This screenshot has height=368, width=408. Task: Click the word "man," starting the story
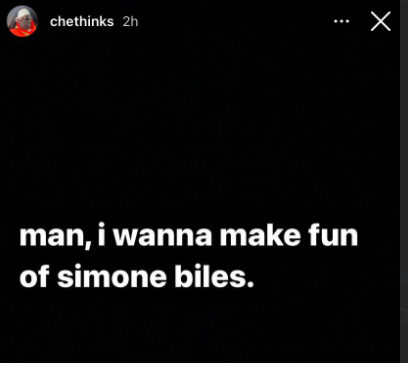click(55, 237)
